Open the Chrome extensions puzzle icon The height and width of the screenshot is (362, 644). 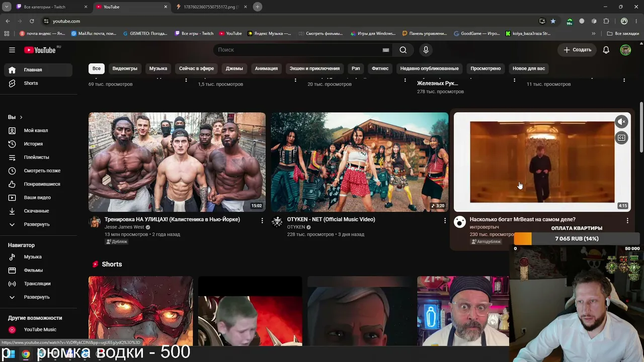coord(606,21)
